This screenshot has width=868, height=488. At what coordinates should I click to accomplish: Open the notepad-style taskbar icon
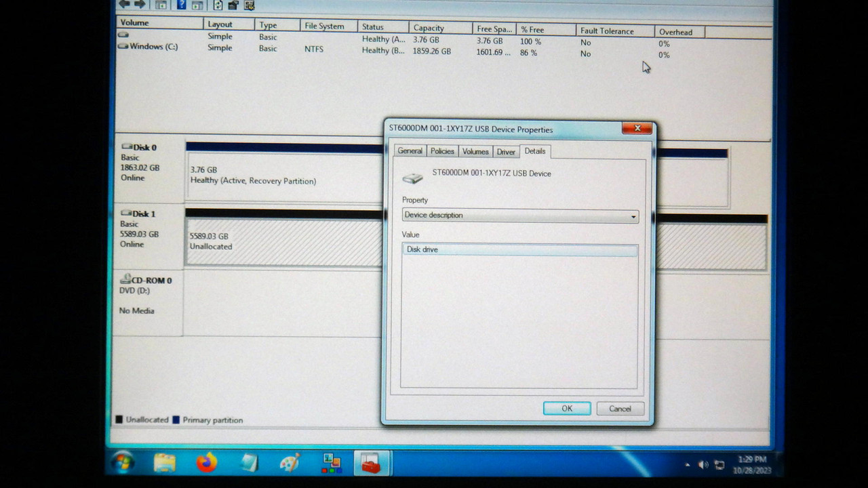tap(249, 463)
